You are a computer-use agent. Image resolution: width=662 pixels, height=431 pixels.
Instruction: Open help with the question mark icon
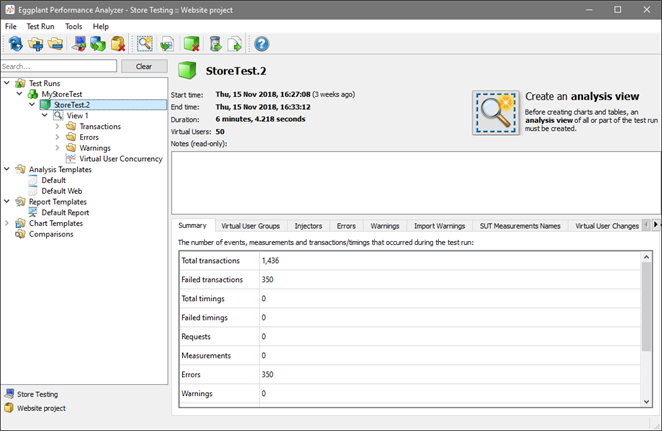pos(262,44)
